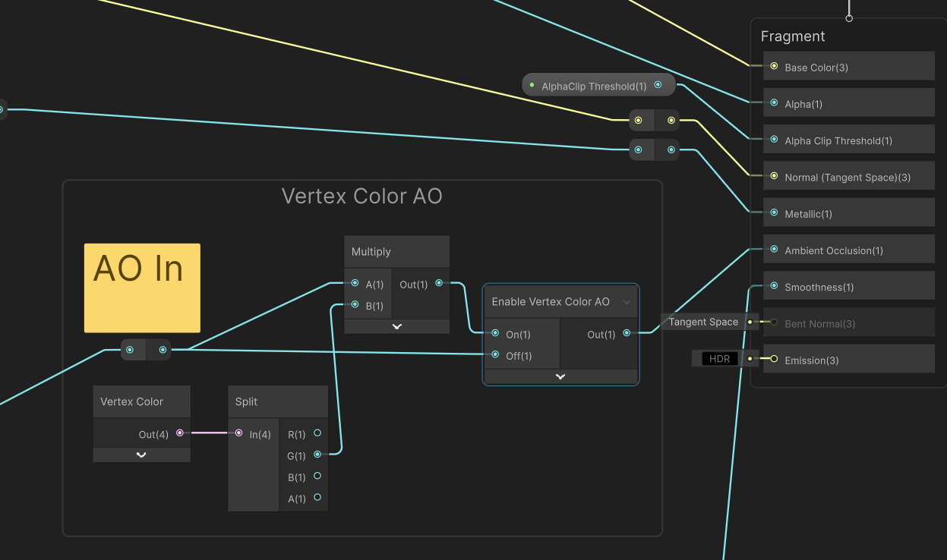
Task: Select the Vertex Color node title
Action: pos(132,401)
